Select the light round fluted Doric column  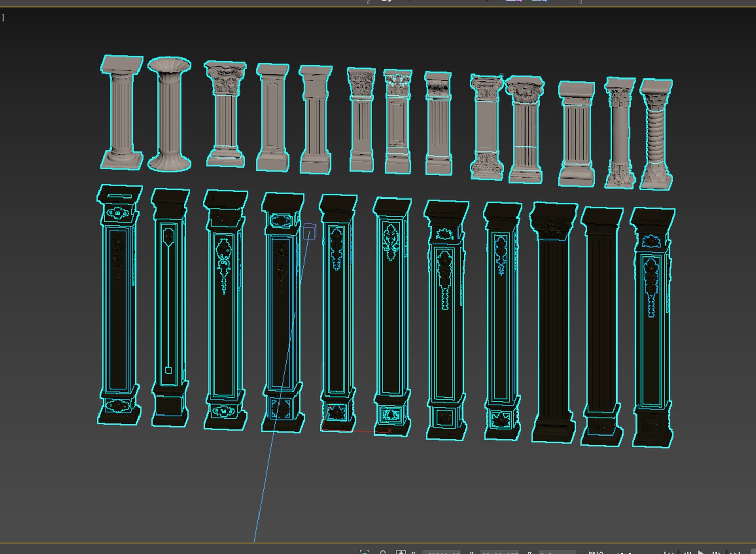122,112
